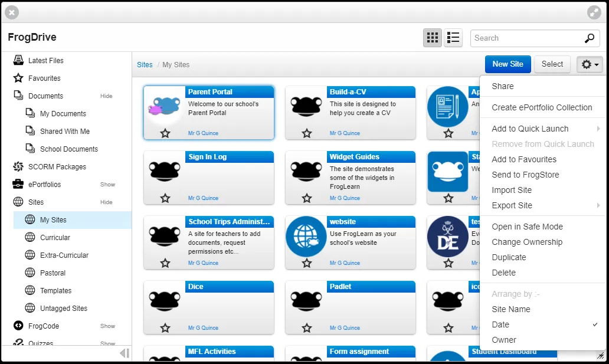The width and height of the screenshot is (609, 364).
Task: Click the New Site button
Action: tap(508, 64)
